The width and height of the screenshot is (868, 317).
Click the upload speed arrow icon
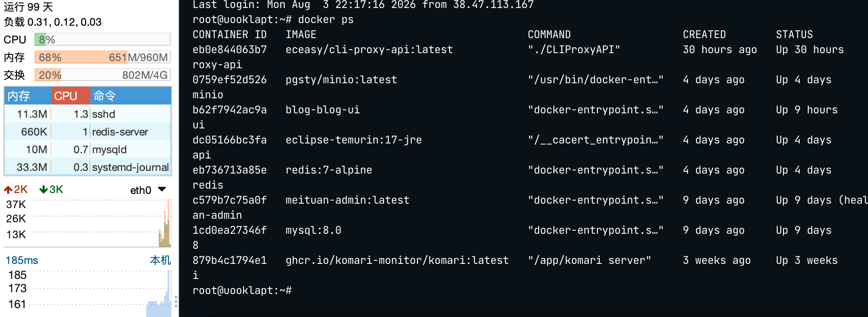point(8,190)
